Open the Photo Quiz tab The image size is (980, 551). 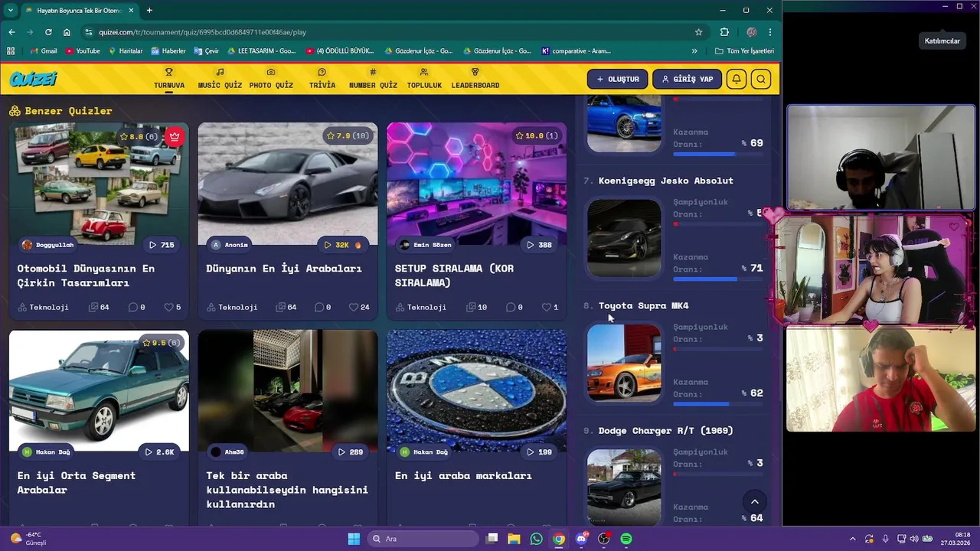pos(271,79)
